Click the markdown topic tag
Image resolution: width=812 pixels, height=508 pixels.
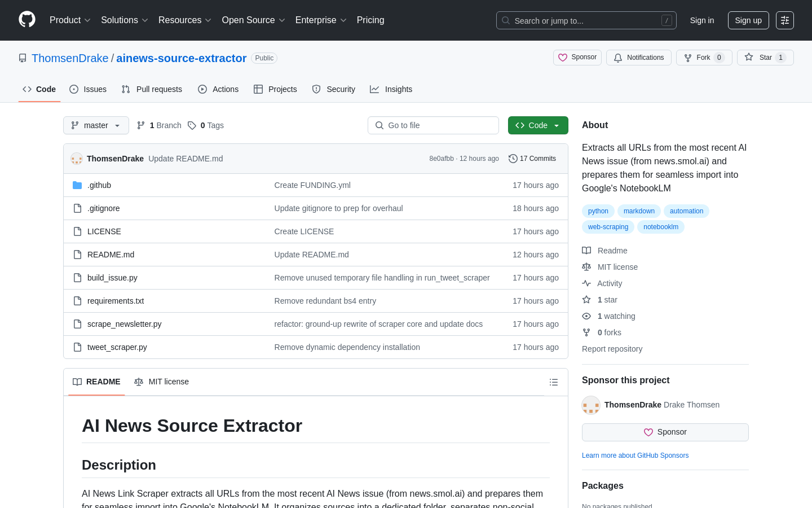(x=639, y=211)
